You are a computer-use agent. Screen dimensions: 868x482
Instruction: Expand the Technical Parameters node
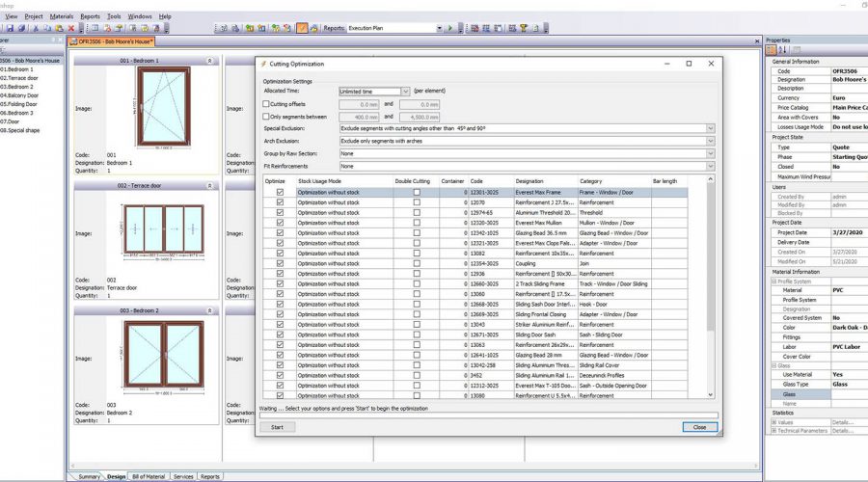pos(773,431)
